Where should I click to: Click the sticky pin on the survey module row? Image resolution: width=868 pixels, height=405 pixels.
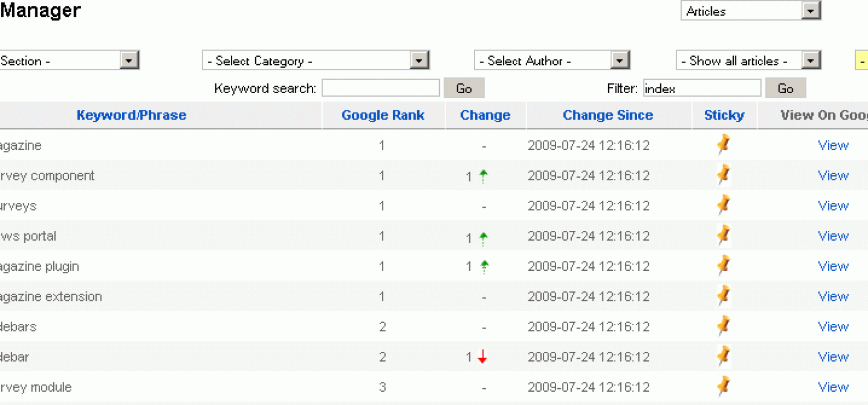(x=723, y=386)
